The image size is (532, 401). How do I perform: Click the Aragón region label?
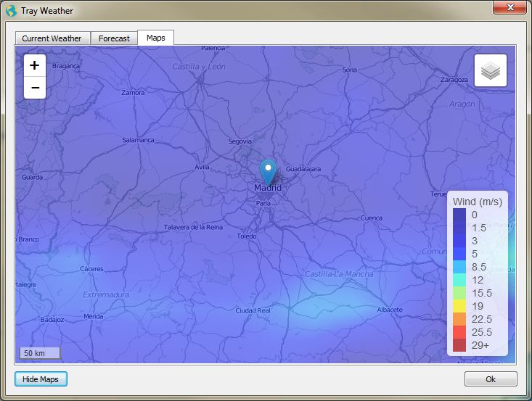(x=462, y=104)
